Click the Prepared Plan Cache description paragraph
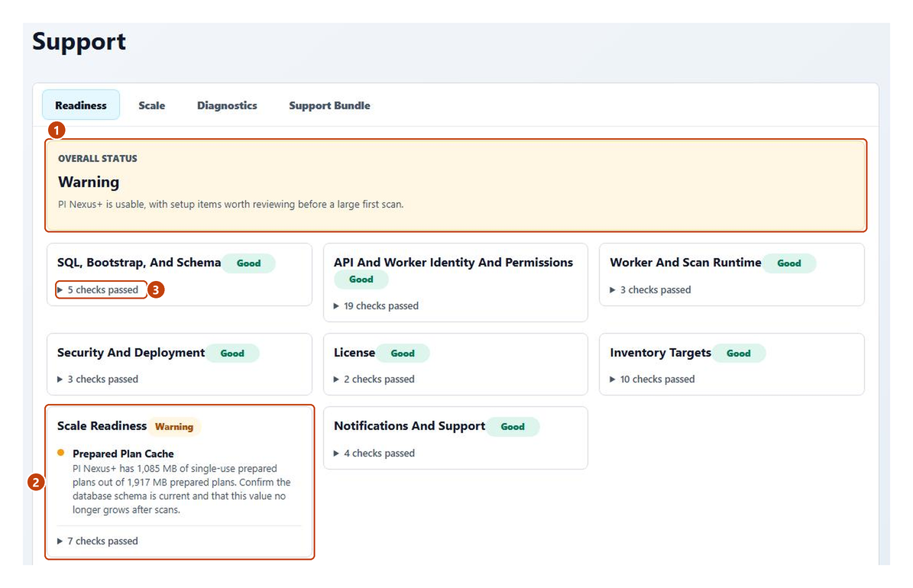913x588 pixels. tap(182, 489)
